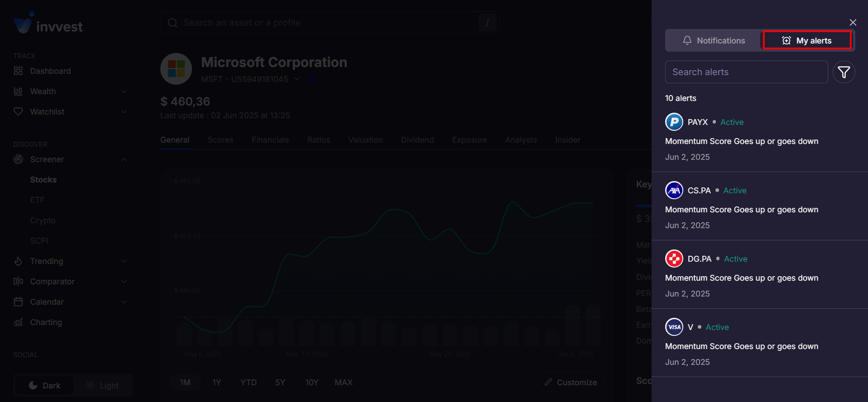Set chart range to 1Y
The image size is (868, 402).
217,383
